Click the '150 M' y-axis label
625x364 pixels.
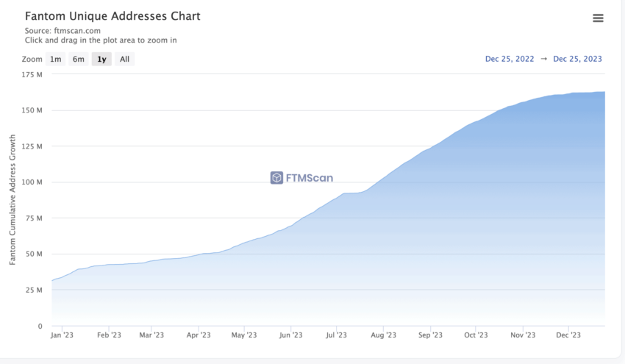point(32,110)
